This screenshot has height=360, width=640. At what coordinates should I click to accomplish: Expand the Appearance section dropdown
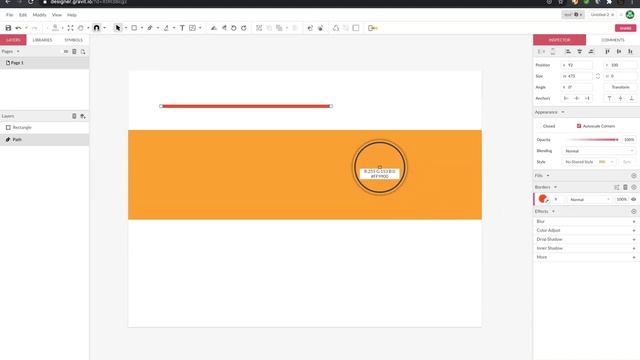point(563,112)
